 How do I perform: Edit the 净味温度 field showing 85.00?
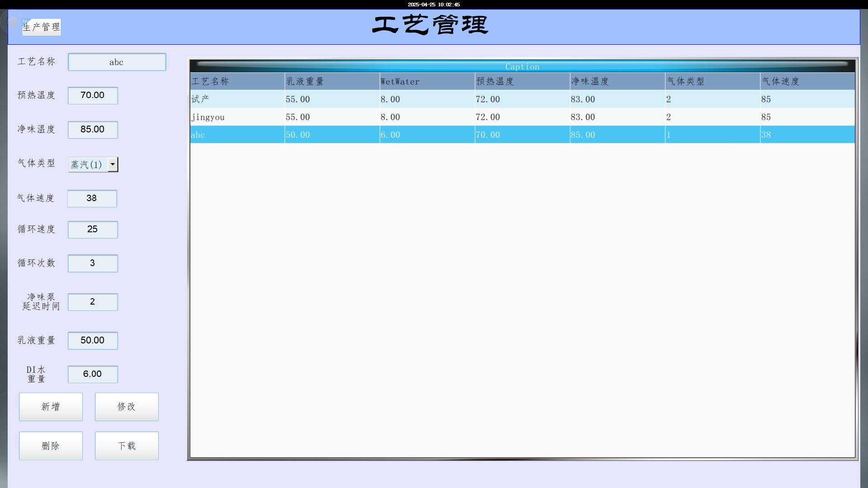coord(93,130)
